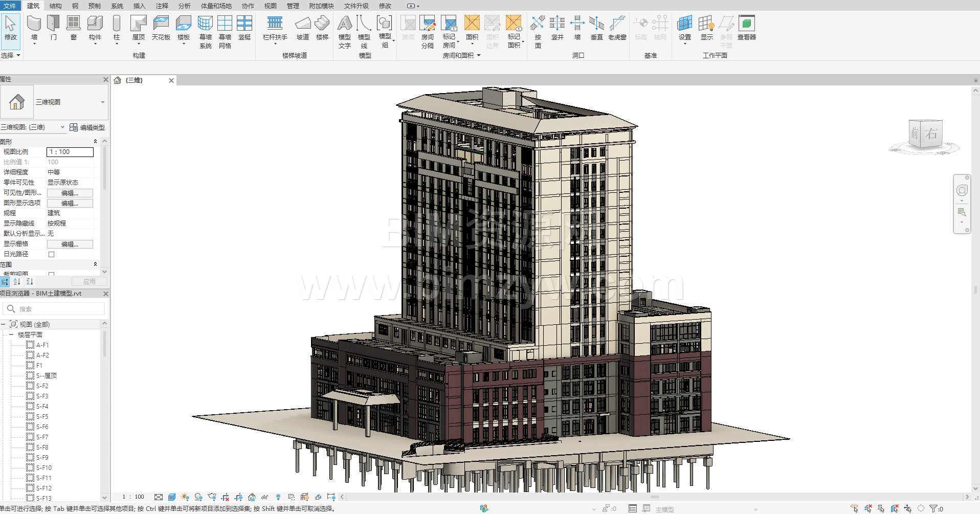
Task: Enable the 日光路径 checkbox
Action: click(51, 254)
